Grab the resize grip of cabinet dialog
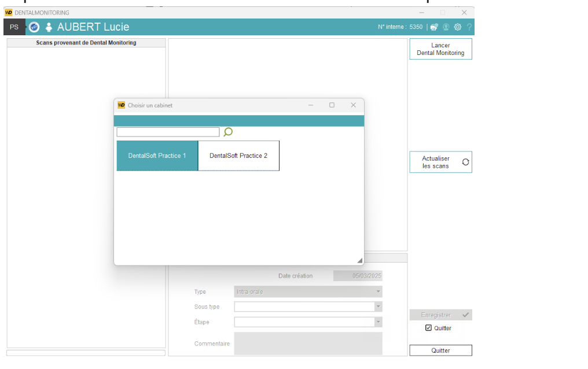 (x=359, y=260)
